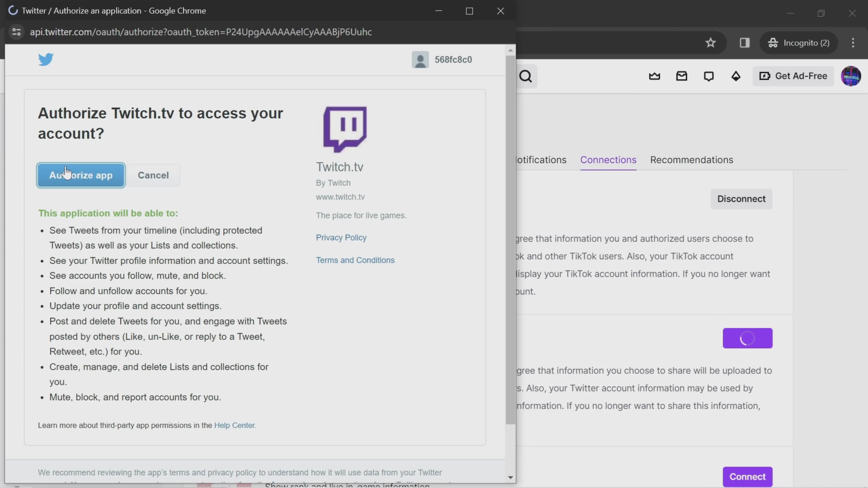Click the purple Connect button
This screenshot has height=488, width=868.
coord(747,476)
